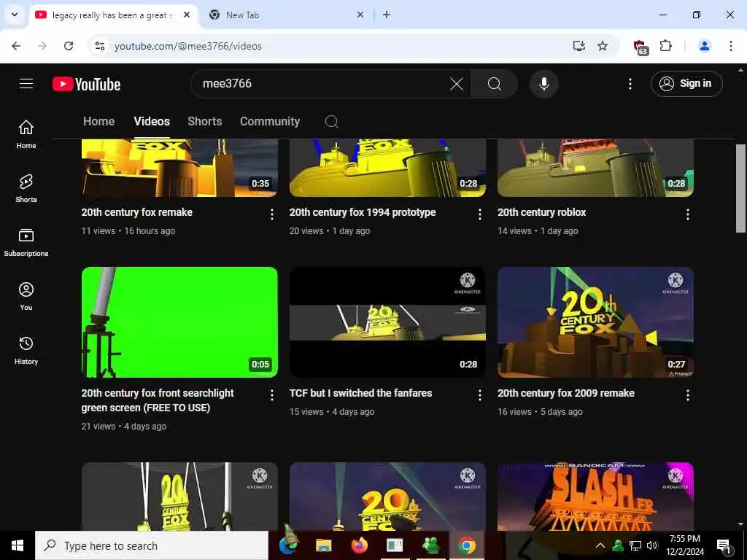Open TCF but I switched the fanfares
The image size is (747, 560).
(360, 393)
